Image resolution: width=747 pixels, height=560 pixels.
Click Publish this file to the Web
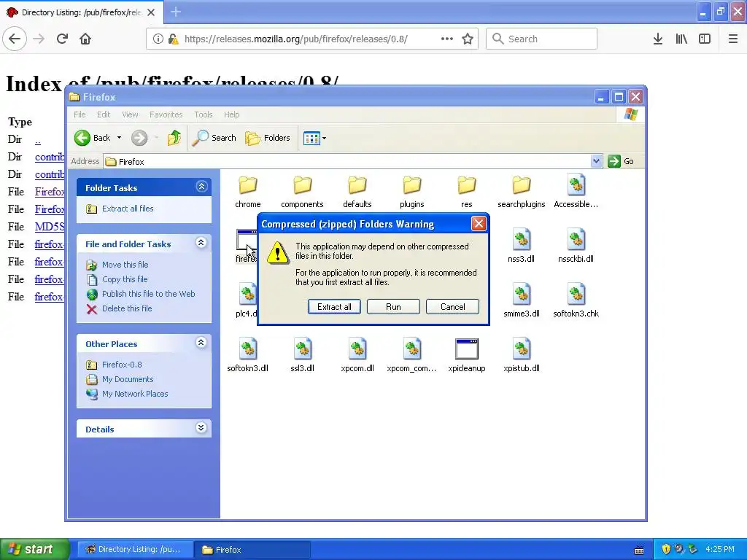[x=149, y=294]
